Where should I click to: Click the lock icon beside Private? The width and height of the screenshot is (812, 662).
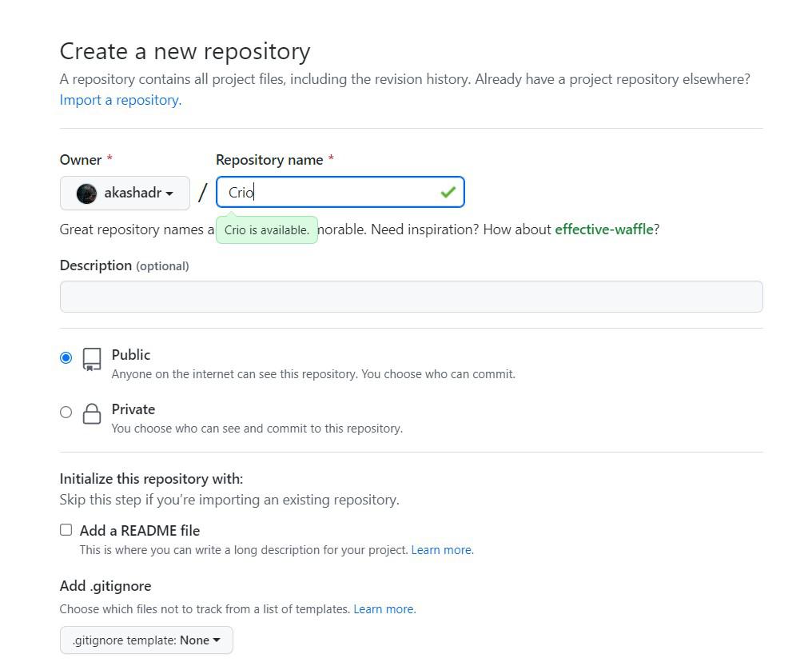[92, 413]
